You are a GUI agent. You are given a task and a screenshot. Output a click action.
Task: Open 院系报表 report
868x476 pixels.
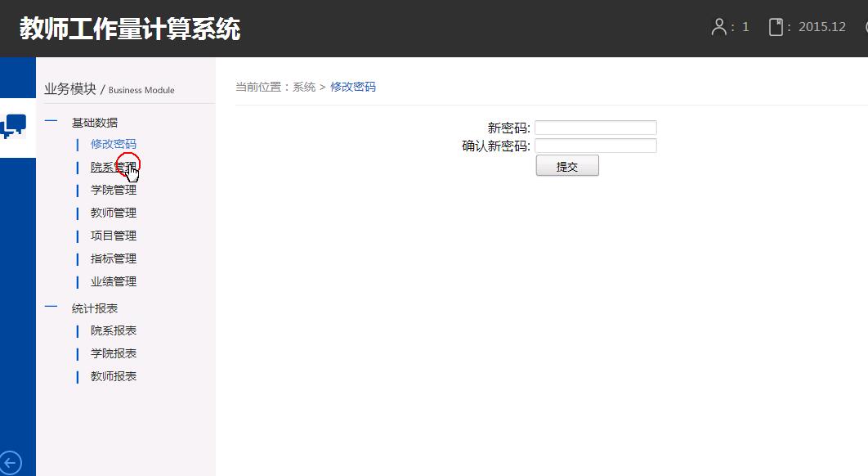tap(114, 330)
